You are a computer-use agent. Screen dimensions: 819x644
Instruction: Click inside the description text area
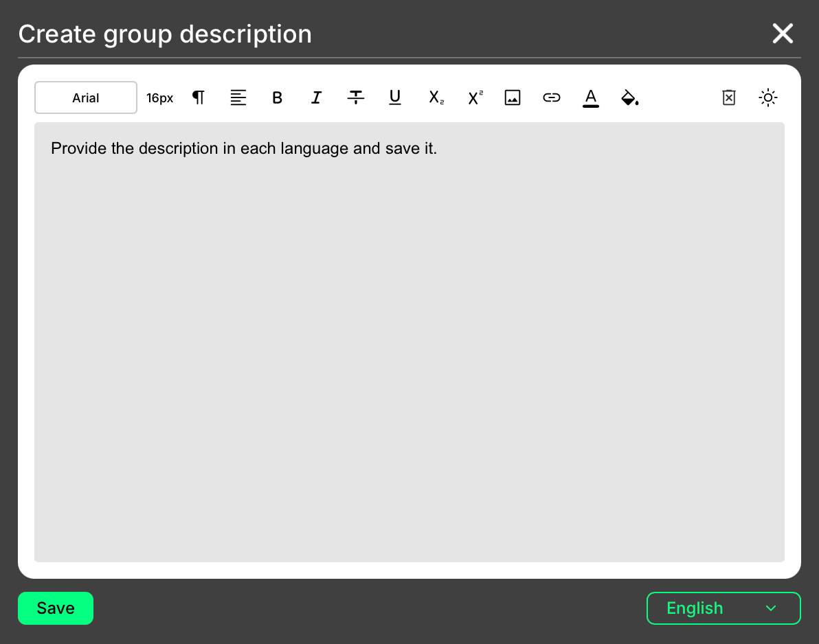410,343
